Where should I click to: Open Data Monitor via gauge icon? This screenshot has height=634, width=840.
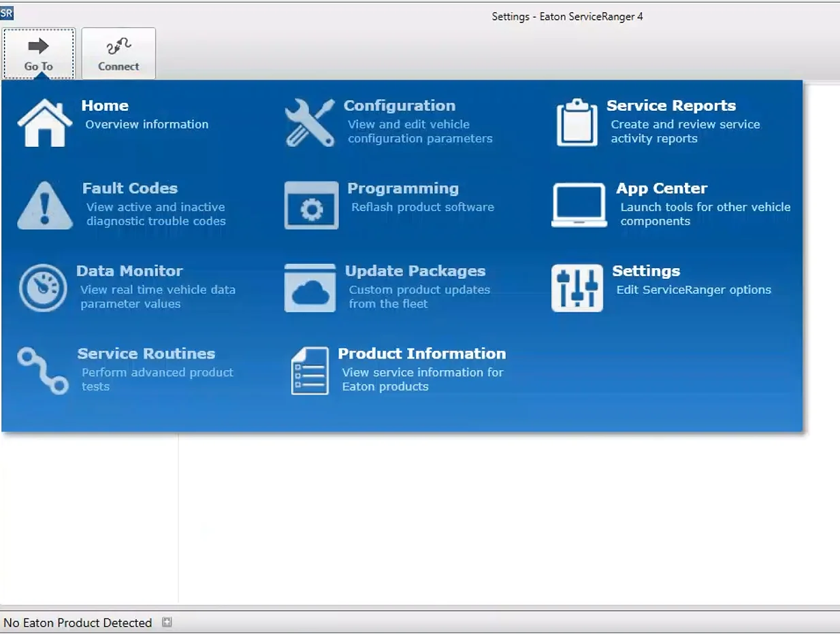click(43, 288)
